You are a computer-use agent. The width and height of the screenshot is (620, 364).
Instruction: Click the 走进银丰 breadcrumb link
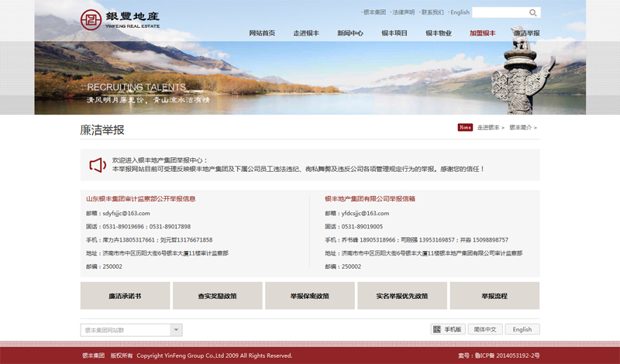[x=488, y=127]
